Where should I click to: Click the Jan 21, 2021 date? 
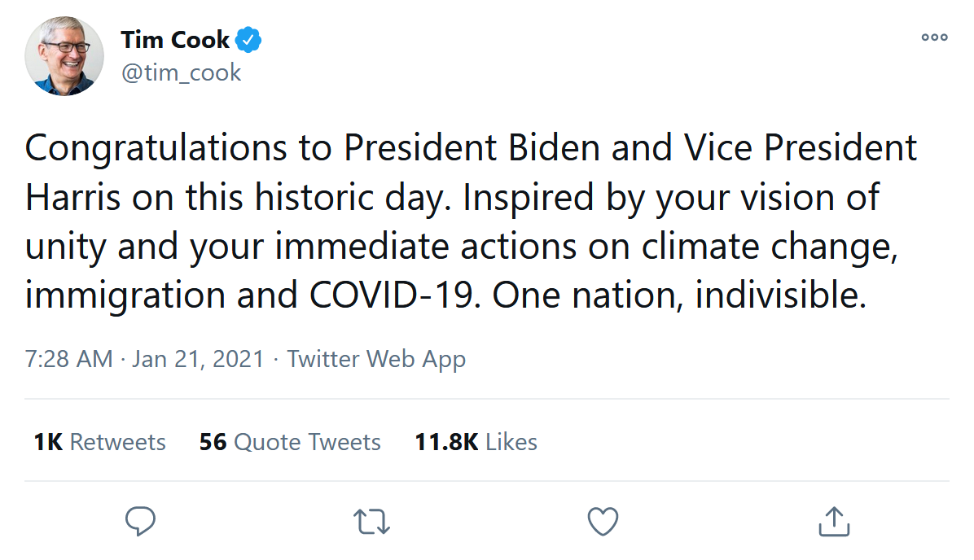click(198, 359)
